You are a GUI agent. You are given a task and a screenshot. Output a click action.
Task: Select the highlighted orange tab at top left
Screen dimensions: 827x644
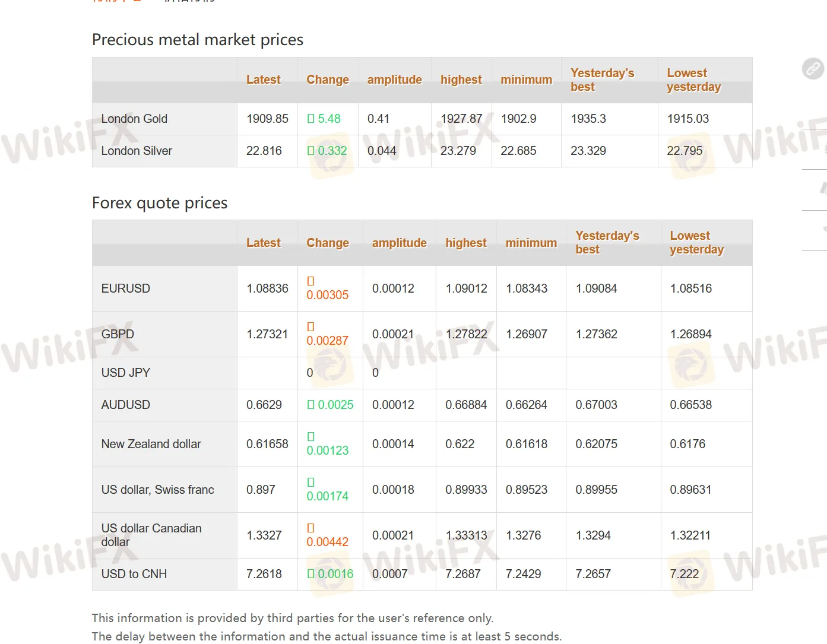point(113,1)
